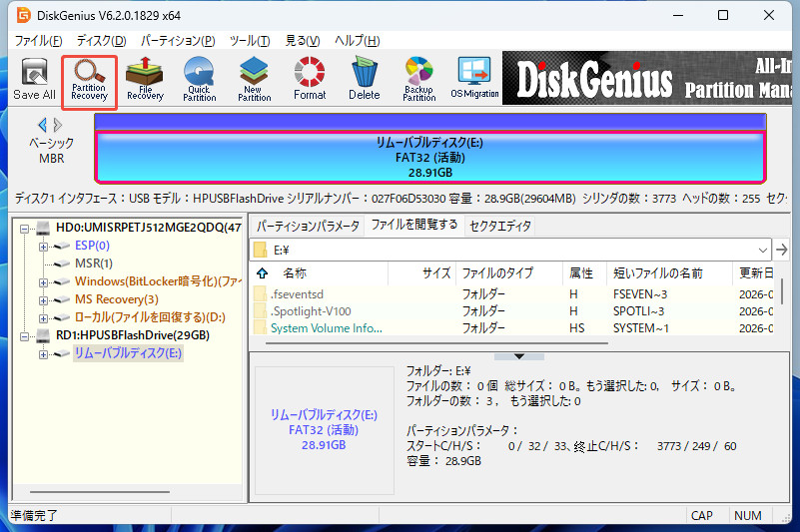Click the Save All toolbar icon
Screen dimensions: 800x532
[34, 79]
